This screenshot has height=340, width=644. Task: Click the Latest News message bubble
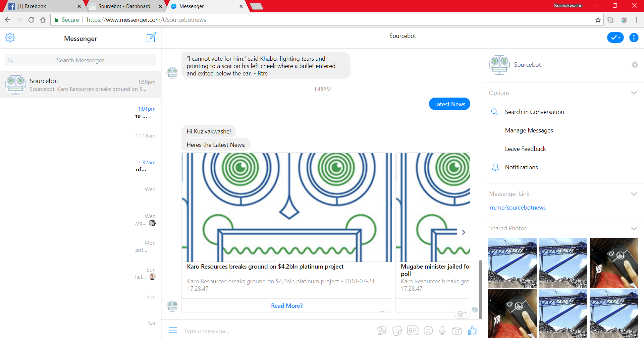[x=449, y=104]
